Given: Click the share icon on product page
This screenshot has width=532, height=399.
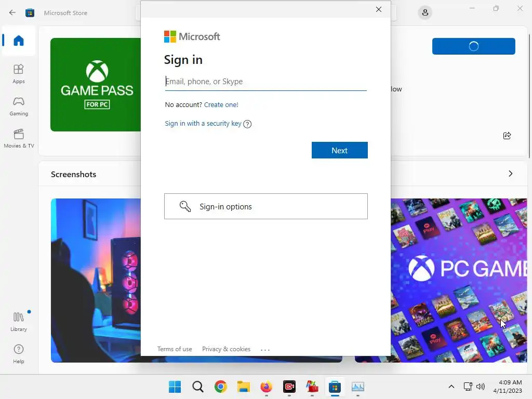Looking at the screenshot, I should coord(507,136).
